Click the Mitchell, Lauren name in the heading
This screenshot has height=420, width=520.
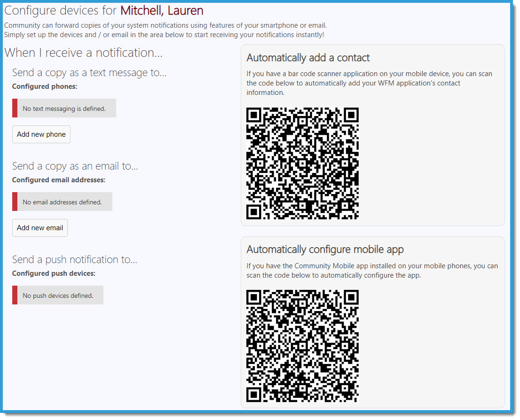tap(162, 11)
